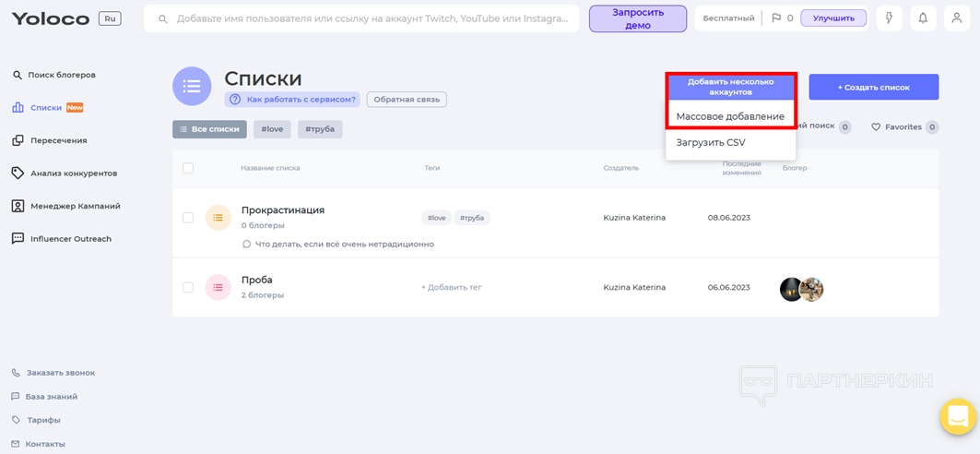Click the Influencer Outreach chat icon
Image resolution: width=980 pixels, height=454 pixels.
click(18, 239)
